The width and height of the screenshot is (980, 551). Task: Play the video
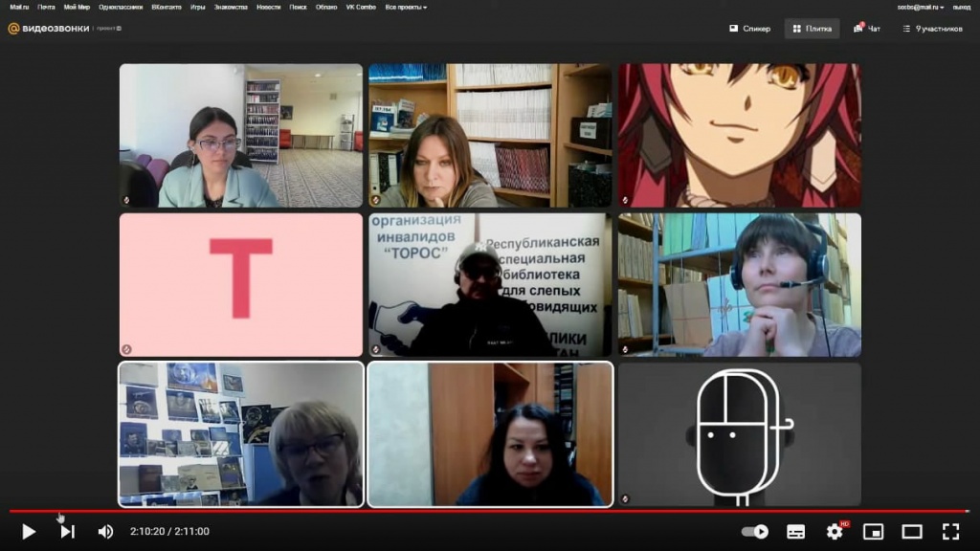29,531
